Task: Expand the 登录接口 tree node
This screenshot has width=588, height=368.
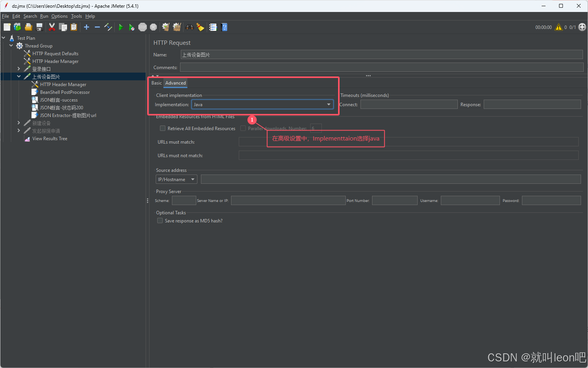Action: pyautogui.click(x=19, y=69)
